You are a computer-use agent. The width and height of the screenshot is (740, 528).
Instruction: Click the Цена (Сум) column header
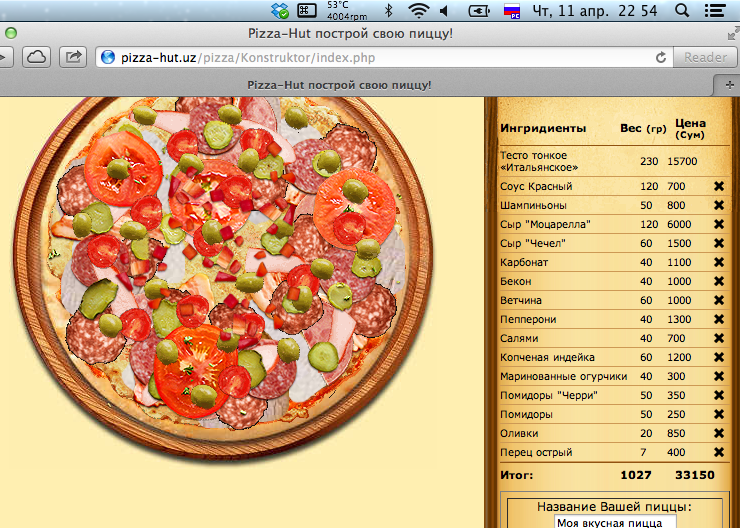click(690, 129)
